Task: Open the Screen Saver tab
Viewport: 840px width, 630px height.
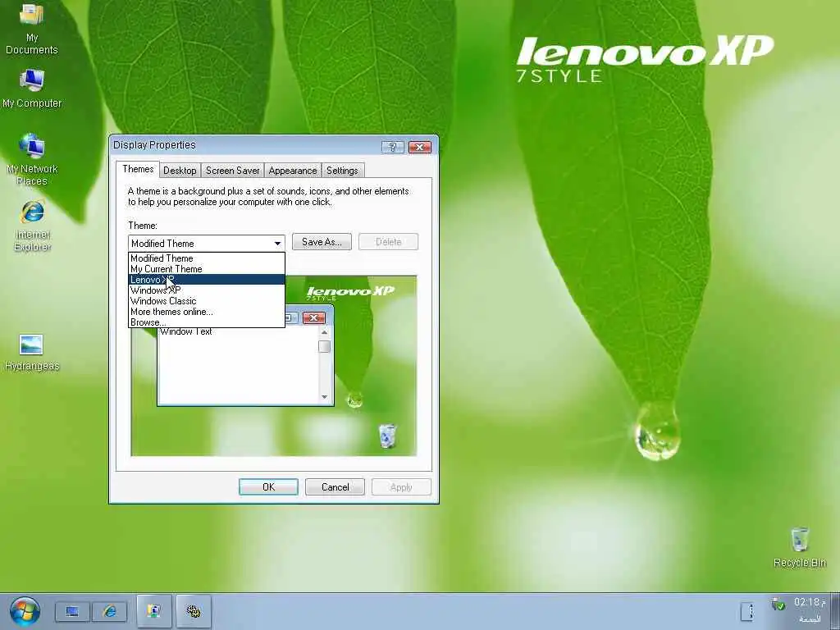Action: point(232,171)
